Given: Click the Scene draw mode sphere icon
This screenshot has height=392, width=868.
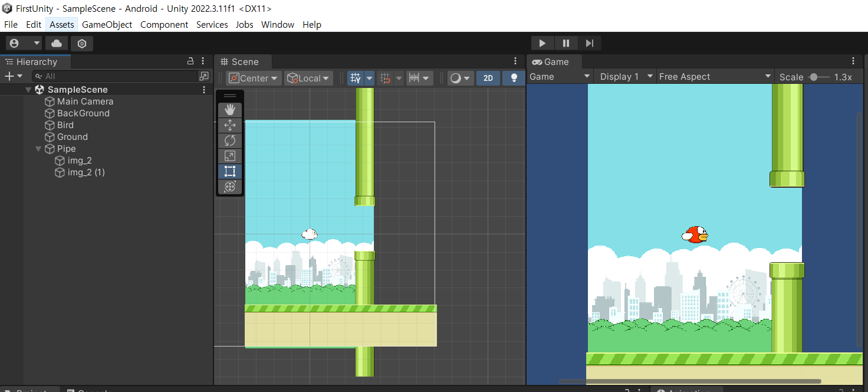Looking at the screenshot, I should (x=455, y=78).
